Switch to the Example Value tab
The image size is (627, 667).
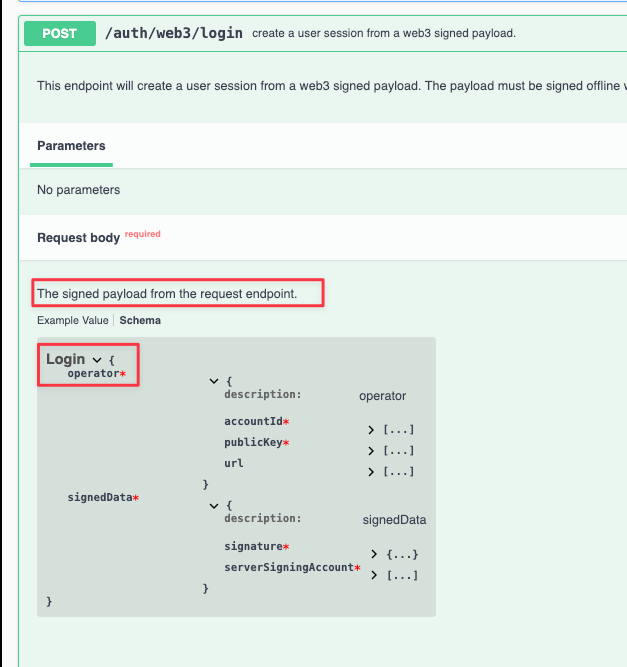[x=72, y=321]
